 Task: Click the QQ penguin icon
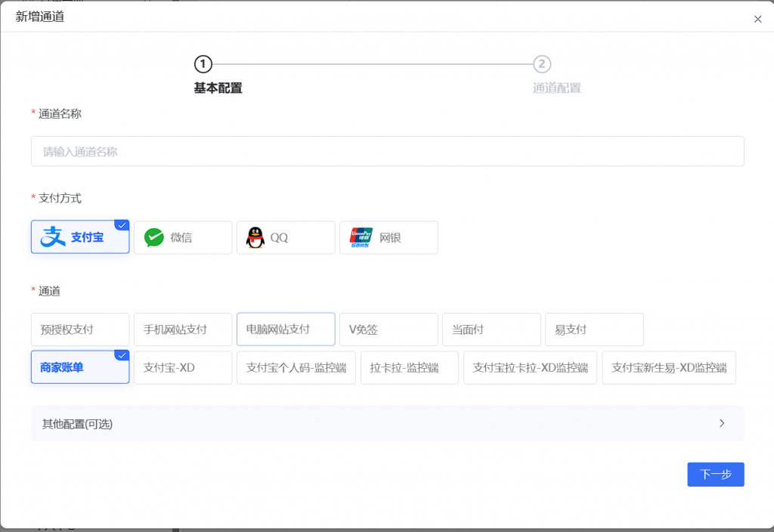tap(255, 237)
